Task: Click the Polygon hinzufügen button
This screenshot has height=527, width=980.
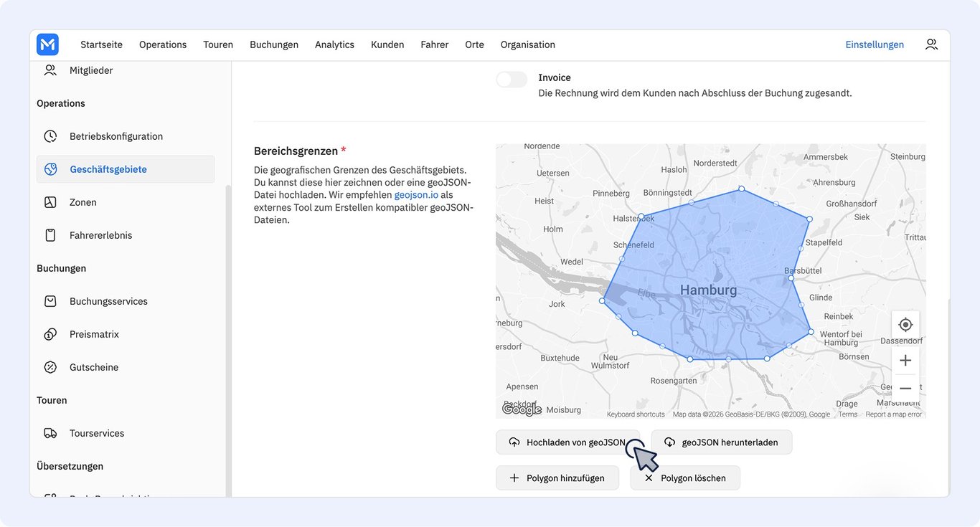Action: click(x=557, y=478)
